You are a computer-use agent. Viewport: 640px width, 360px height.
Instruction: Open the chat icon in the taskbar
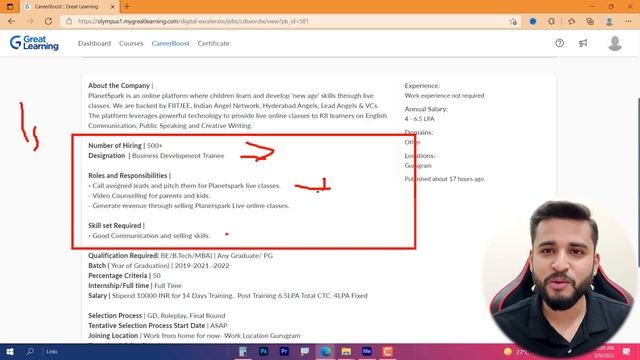pos(304,351)
